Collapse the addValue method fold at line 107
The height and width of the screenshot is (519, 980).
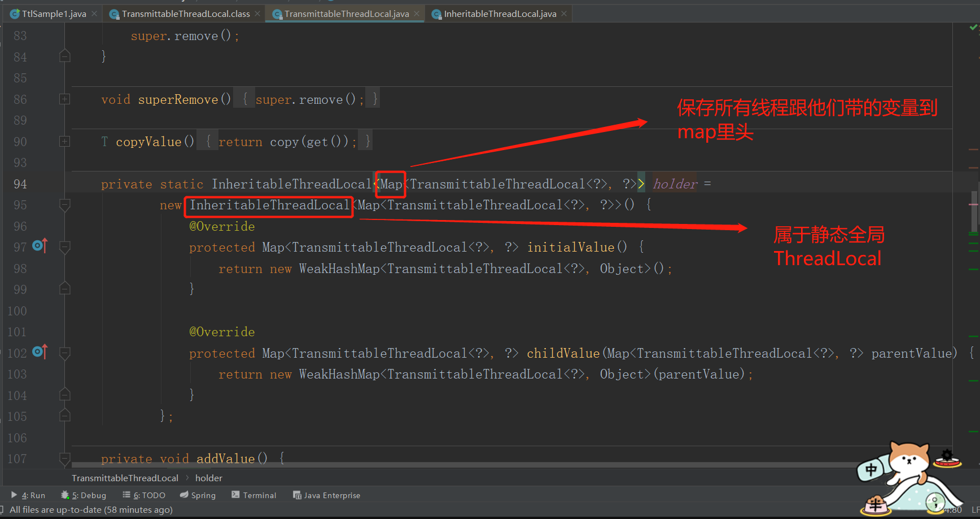pos(65,459)
